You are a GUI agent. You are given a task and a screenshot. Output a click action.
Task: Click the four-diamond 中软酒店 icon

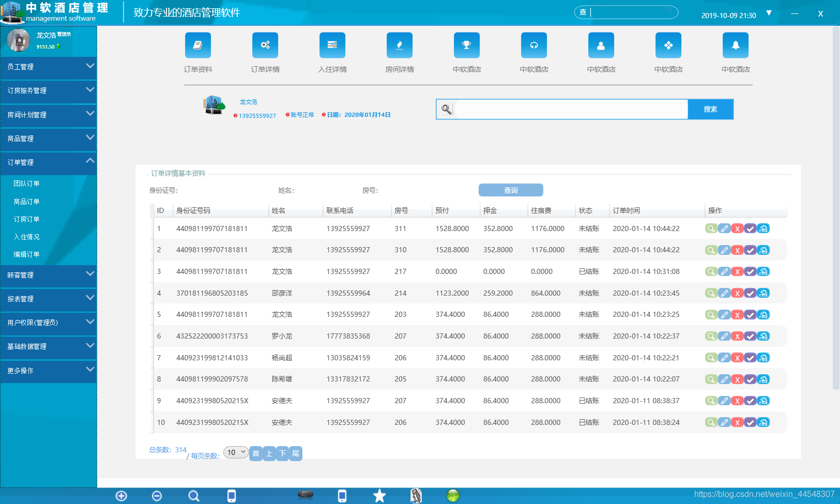click(x=668, y=45)
